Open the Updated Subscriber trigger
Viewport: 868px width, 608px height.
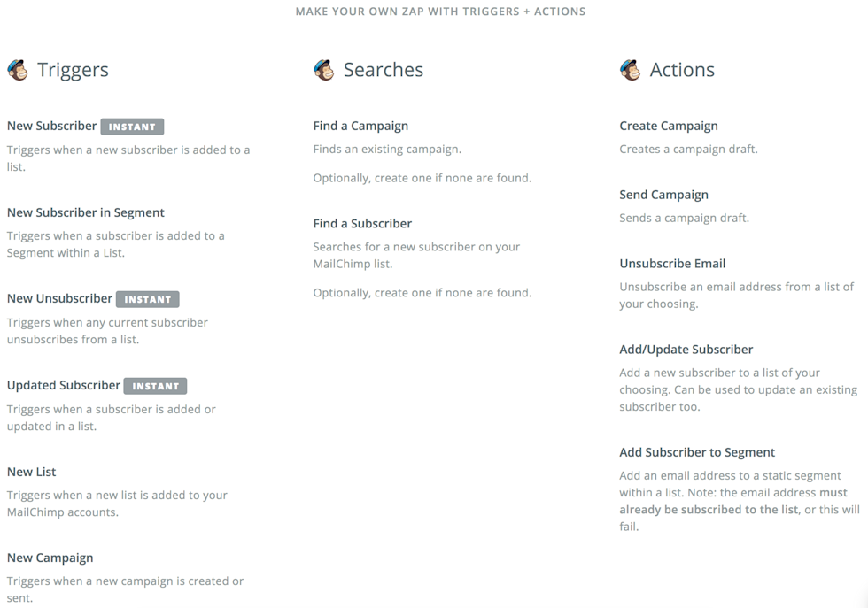64,385
